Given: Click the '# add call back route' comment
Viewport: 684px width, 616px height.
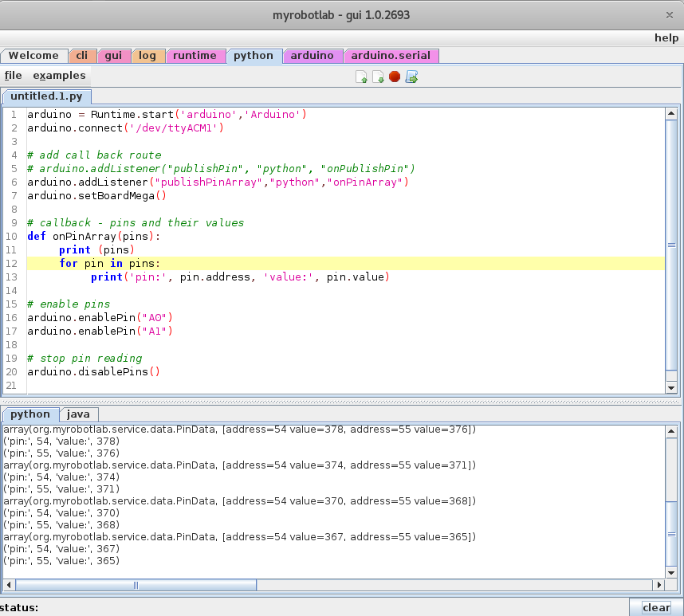Looking at the screenshot, I should click(x=94, y=155).
